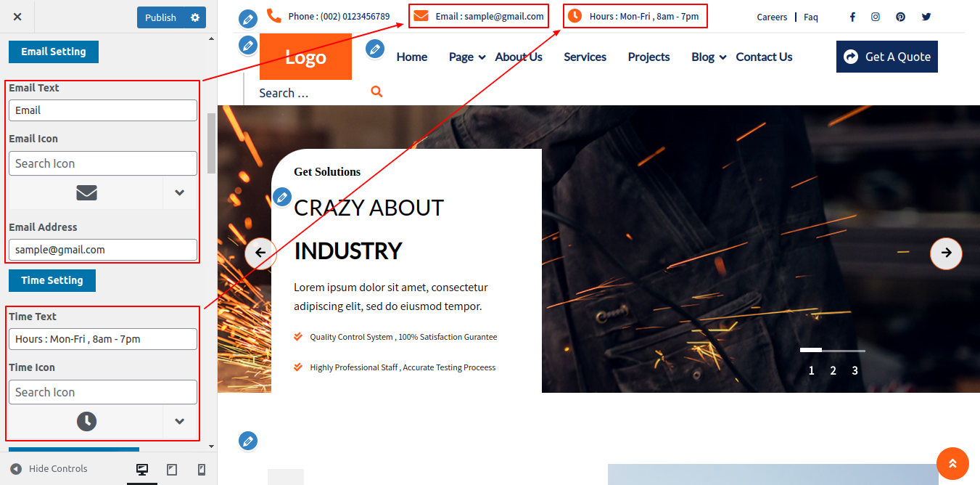
Task: Open the Facebook social icon
Action: [x=852, y=17]
